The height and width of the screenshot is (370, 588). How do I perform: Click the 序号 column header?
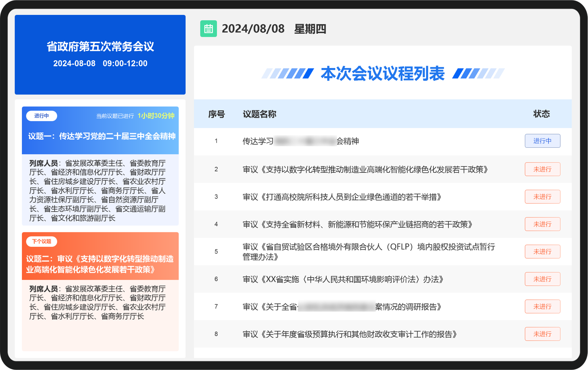217,114
